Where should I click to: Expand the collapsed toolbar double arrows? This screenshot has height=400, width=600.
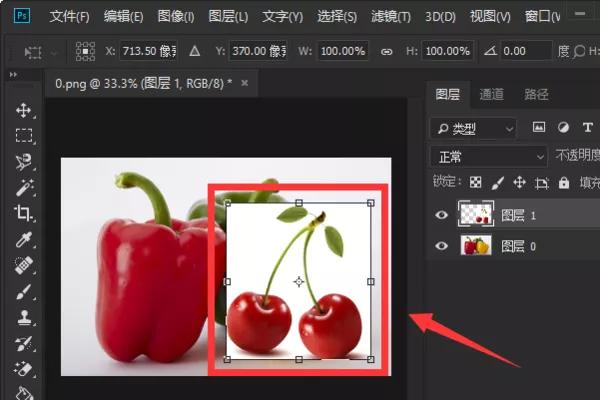(13, 75)
